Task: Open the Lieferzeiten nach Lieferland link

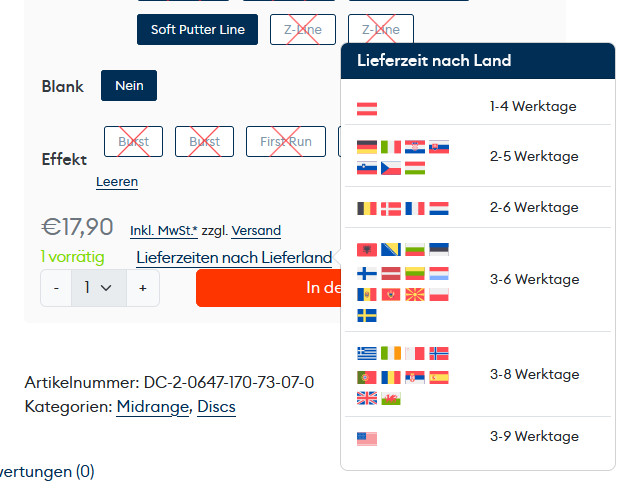Action: coord(234,258)
